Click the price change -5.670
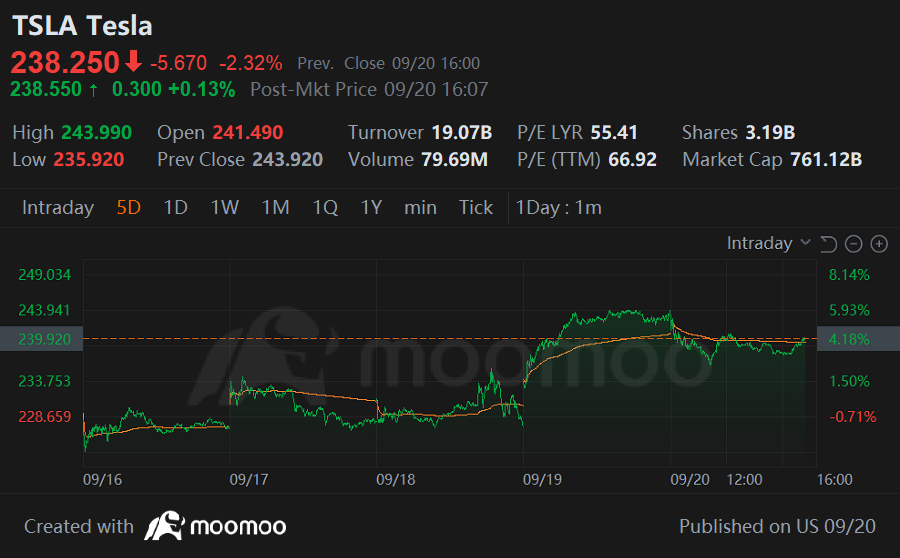 point(179,63)
